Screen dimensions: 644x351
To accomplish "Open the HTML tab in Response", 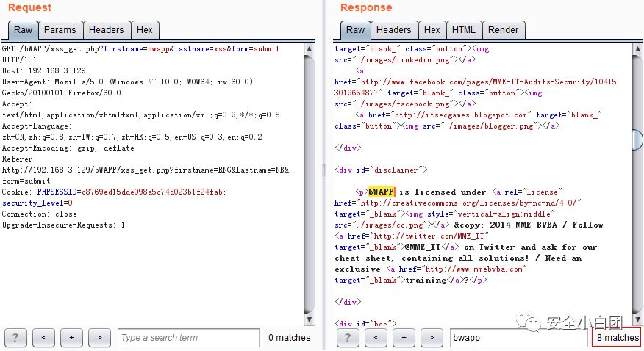I will point(464,30).
